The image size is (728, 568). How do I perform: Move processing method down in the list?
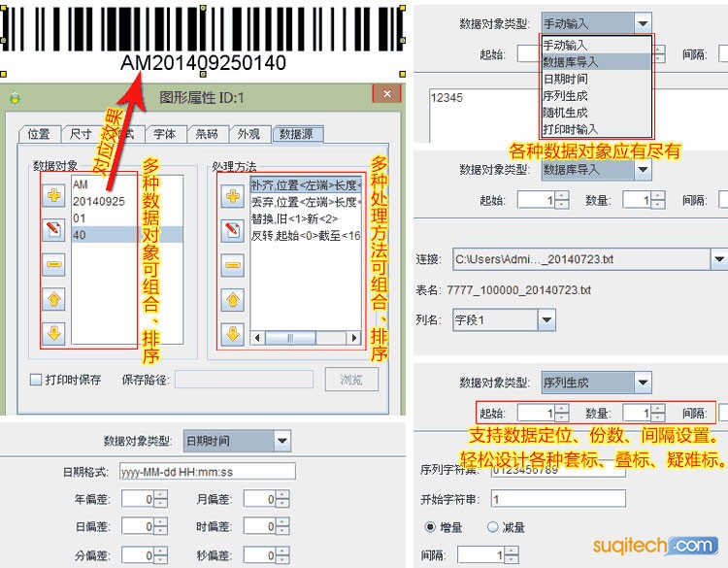click(x=233, y=334)
